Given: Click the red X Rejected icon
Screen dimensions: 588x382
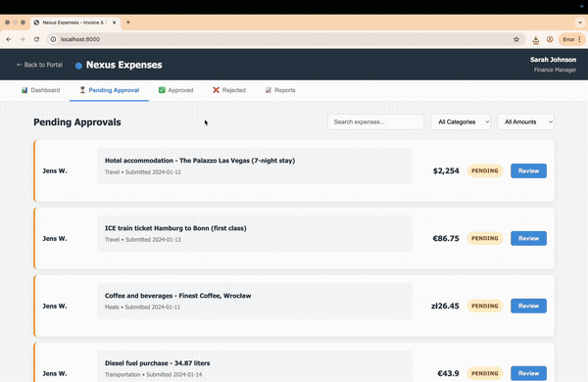Looking at the screenshot, I should click(216, 90).
